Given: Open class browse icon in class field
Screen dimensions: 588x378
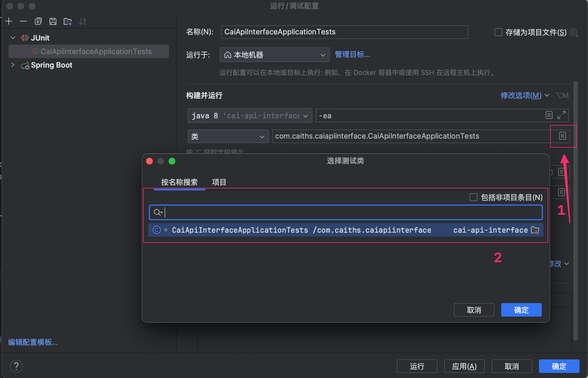Looking at the screenshot, I should click(x=562, y=136).
